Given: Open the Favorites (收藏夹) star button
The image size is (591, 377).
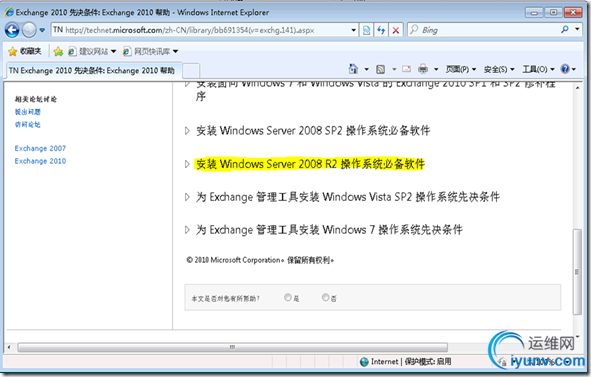Looking at the screenshot, I should click(25, 51).
